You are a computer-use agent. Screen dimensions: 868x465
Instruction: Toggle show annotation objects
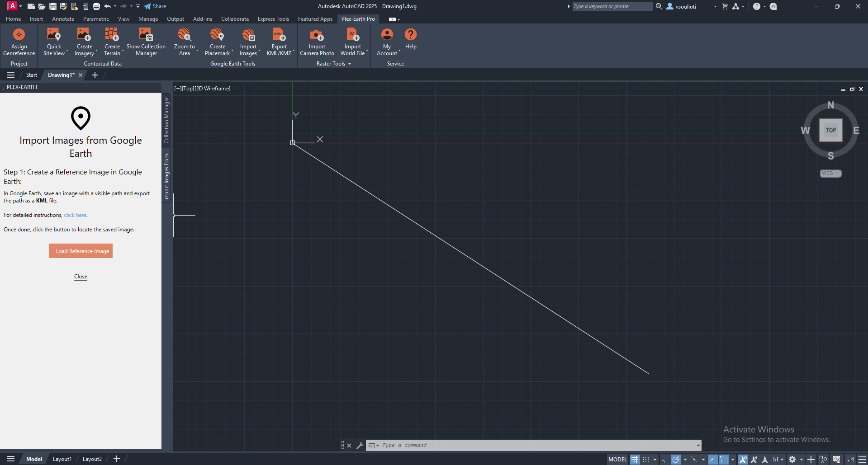pyautogui.click(x=743, y=460)
